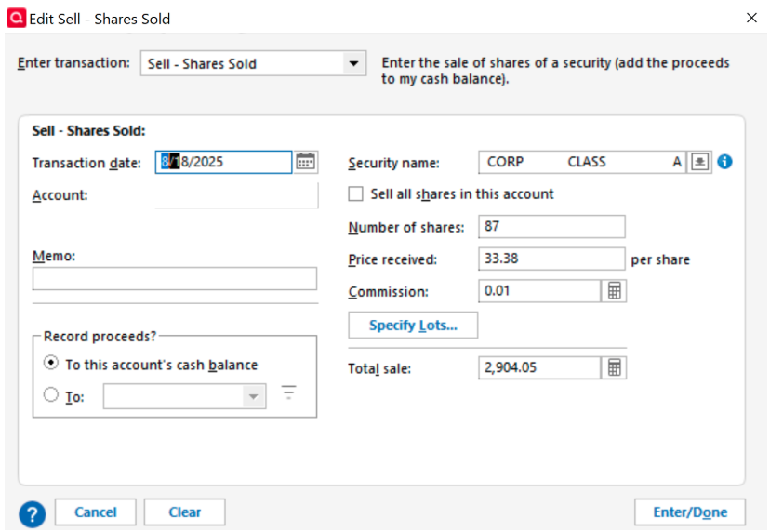Click the Specify Lots button

[413, 326]
